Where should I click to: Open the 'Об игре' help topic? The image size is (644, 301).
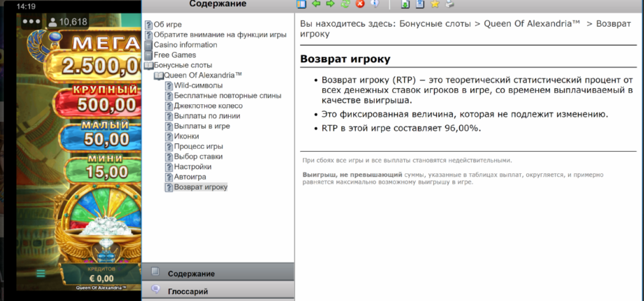(x=168, y=24)
